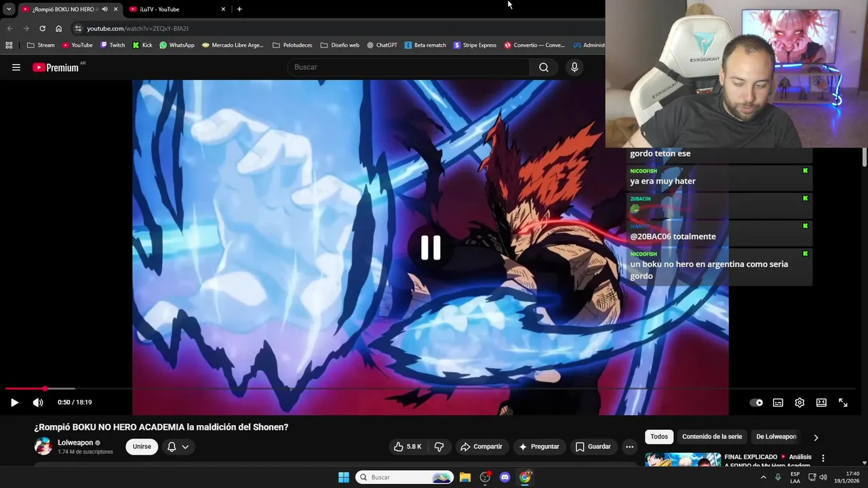Select Contenido de la serie chip

[712, 436]
